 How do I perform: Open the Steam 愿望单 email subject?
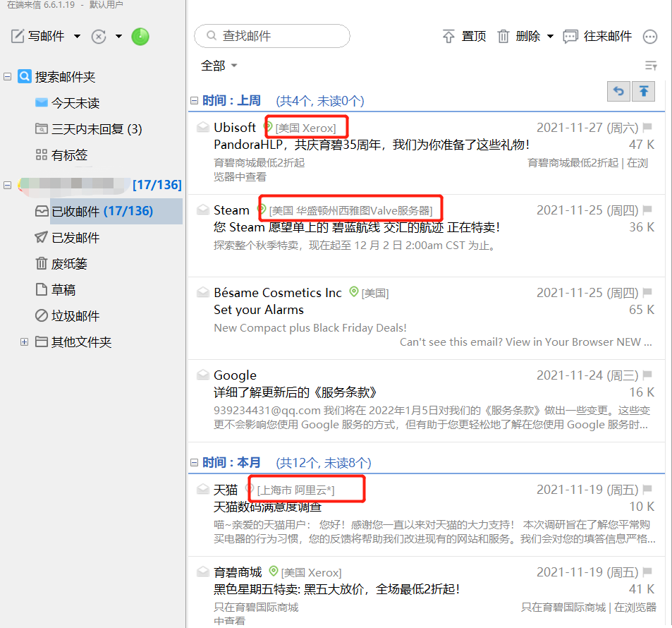pos(357,227)
